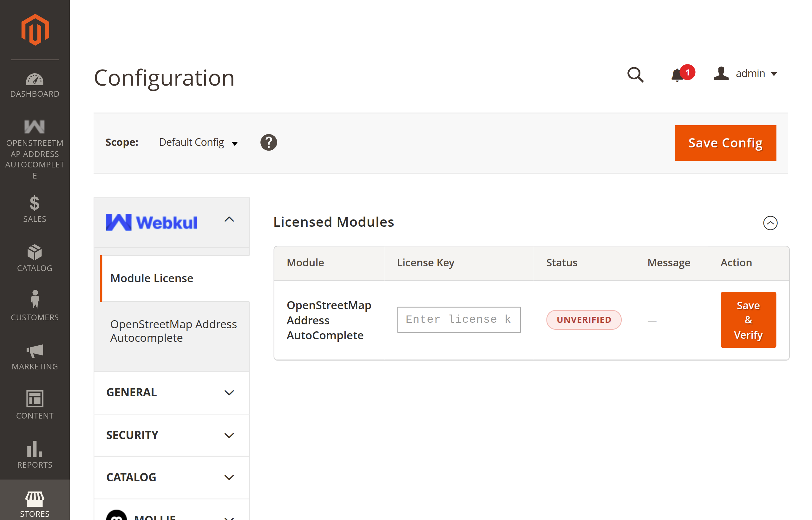Open the Catalog sidebar menu
Image resolution: width=812 pixels, height=520 pixels.
click(x=35, y=258)
